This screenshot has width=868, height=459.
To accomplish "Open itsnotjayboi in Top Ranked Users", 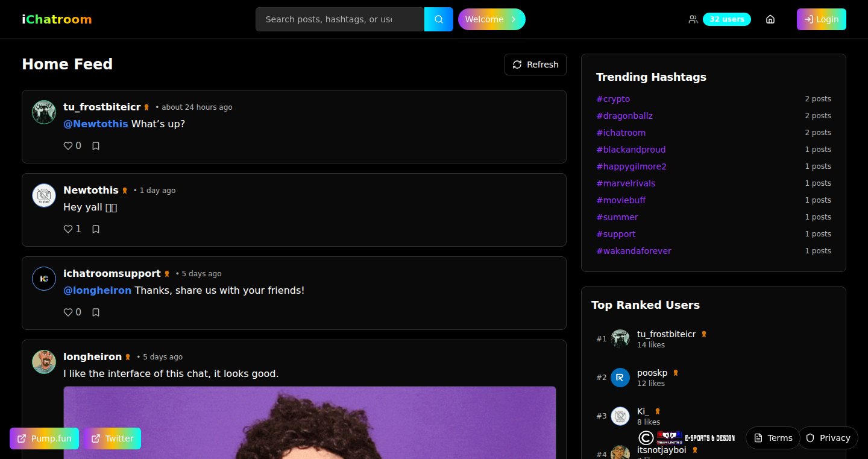I will tap(661, 450).
